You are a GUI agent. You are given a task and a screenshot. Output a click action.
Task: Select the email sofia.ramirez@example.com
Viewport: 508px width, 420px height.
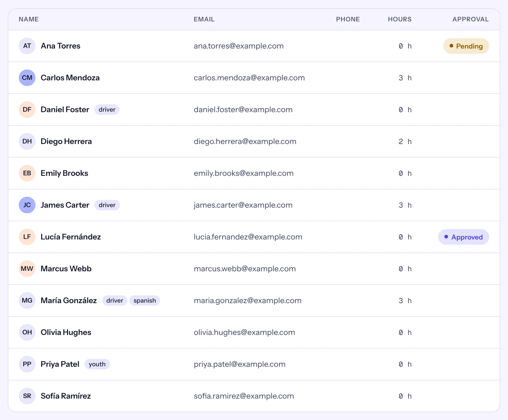point(244,396)
